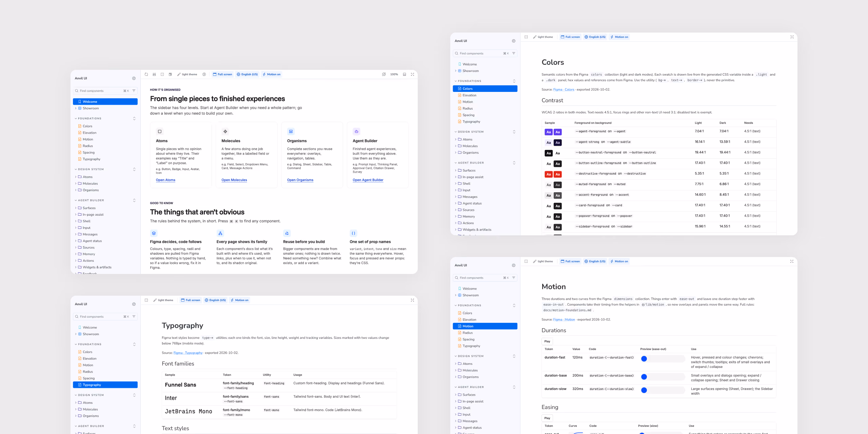The image size is (868, 434).
Task: Click the Play button above the Durations table
Action: (547, 341)
